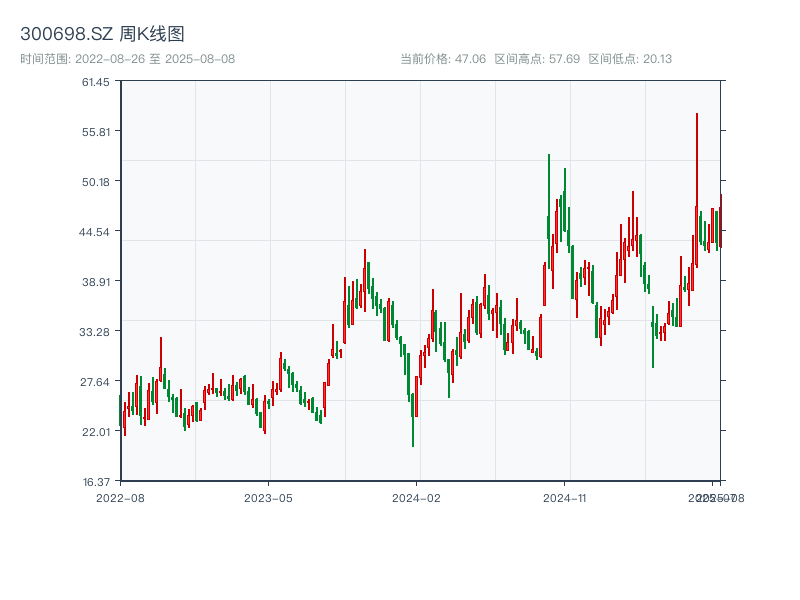
Task: Click the 27.64 y-axis price label
Action: click(x=96, y=382)
